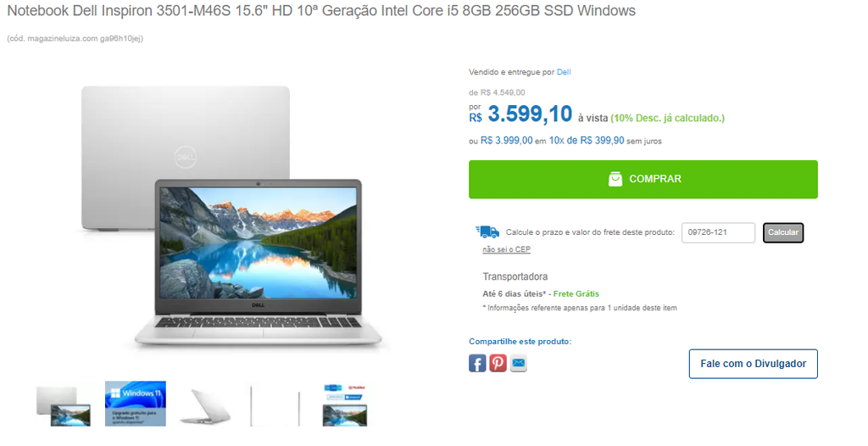This screenshot has height=446, width=868.
Task: Select the laptop side profile thumbnail
Action: point(275,406)
